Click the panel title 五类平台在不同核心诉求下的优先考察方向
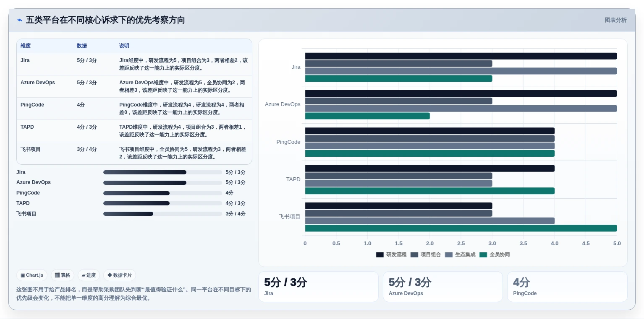The width and height of the screenshot is (644, 319). [105, 20]
